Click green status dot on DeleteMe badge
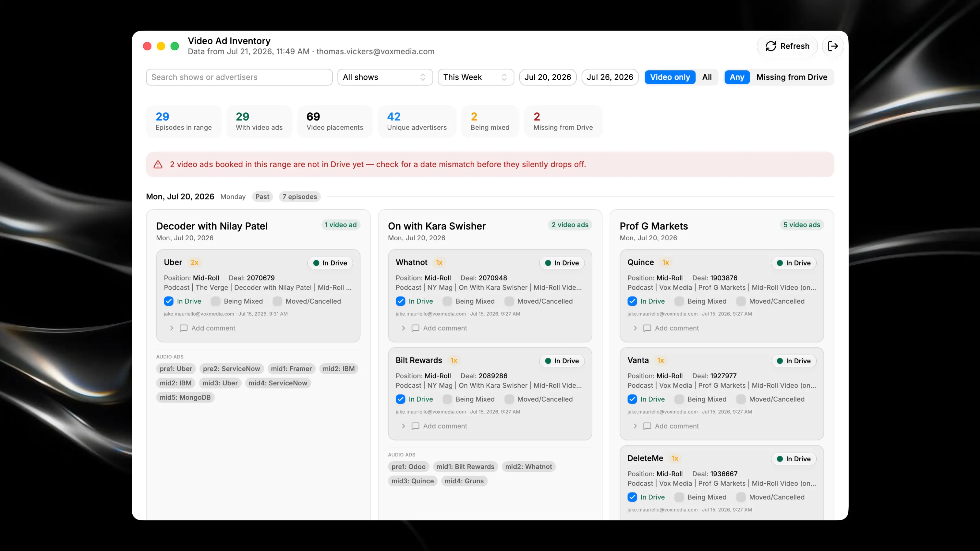This screenshot has width=980, height=551. tap(780, 459)
